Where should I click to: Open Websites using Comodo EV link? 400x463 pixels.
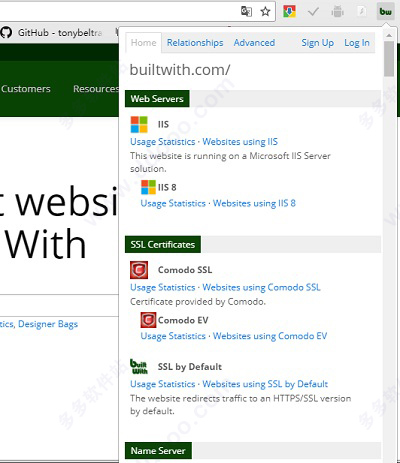270,336
